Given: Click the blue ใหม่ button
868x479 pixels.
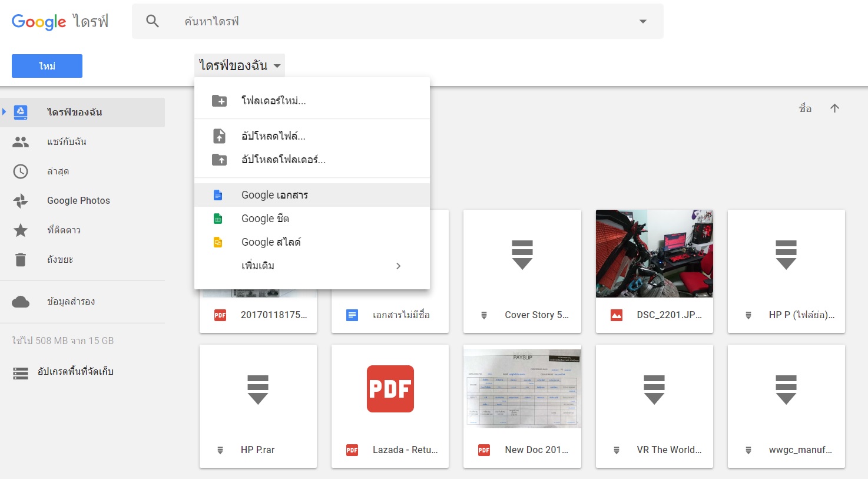Looking at the screenshot, I should pos(47,66).
